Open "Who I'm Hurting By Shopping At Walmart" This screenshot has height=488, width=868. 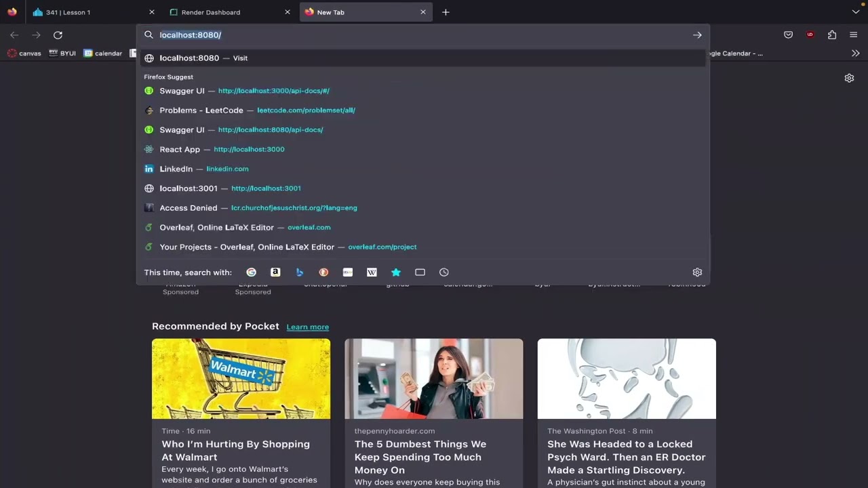point(236,451)
